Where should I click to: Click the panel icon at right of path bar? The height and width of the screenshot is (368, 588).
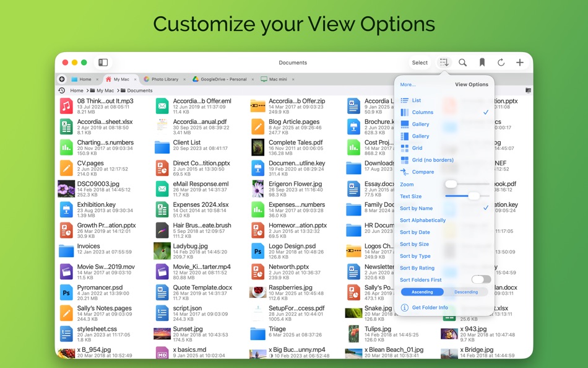(x=528, y=90)
